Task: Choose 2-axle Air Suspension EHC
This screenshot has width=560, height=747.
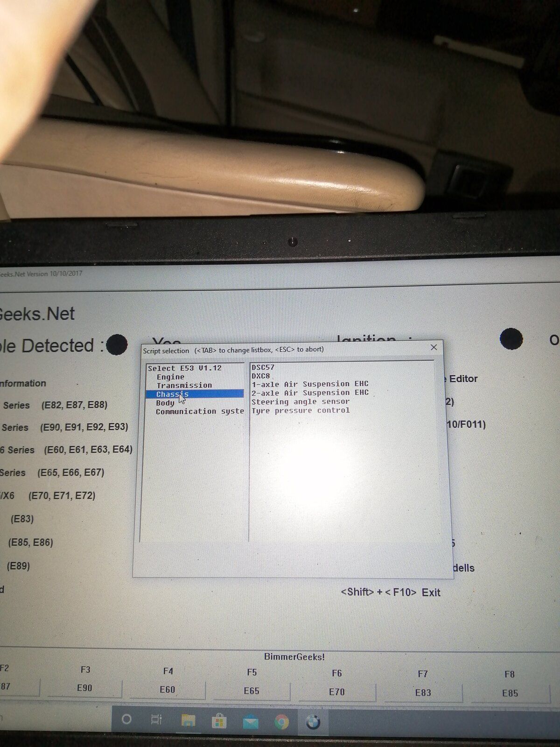Action: click(310, 393)
